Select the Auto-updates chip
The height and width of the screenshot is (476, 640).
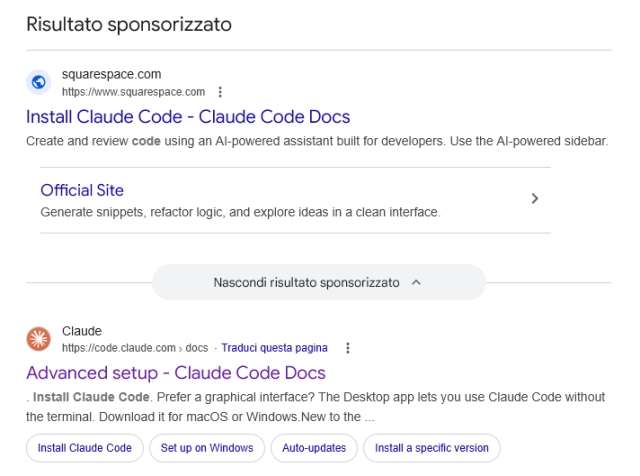(314, 448)
